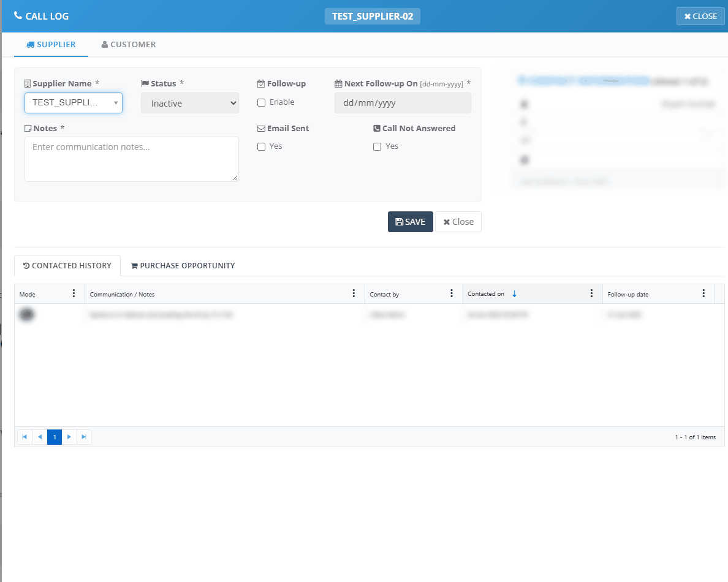Open Follow-up date column menu

704,293
